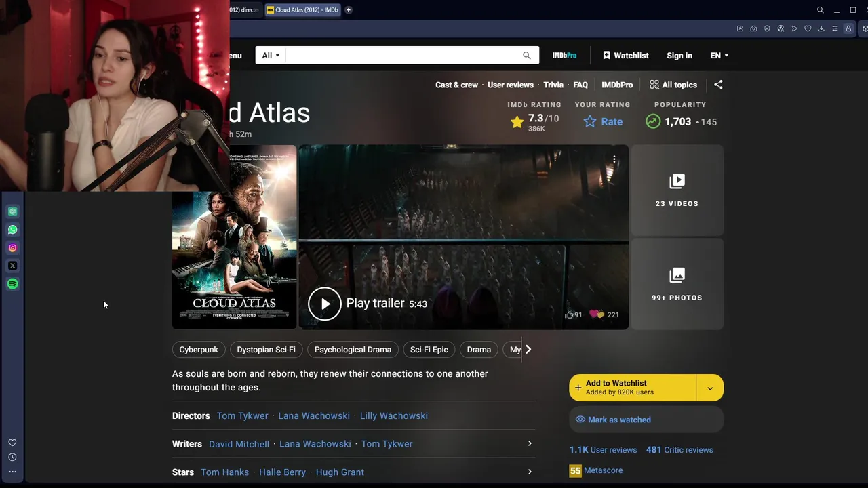Click the IMDb search magnifier icon
868x488 pixels.
tap(527, 56)
